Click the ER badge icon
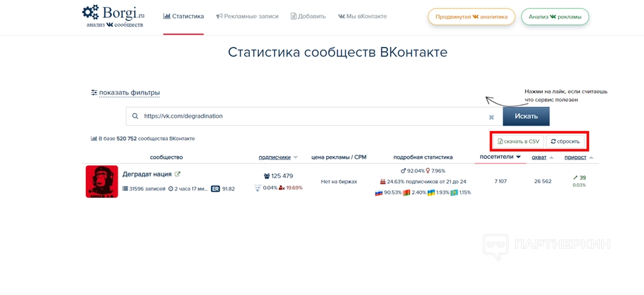 [215, 189]
